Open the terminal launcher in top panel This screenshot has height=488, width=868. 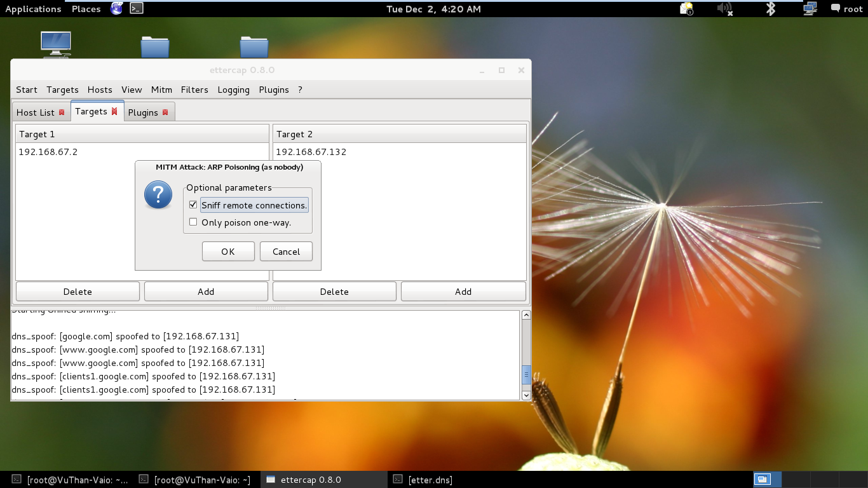pos(136,8)
